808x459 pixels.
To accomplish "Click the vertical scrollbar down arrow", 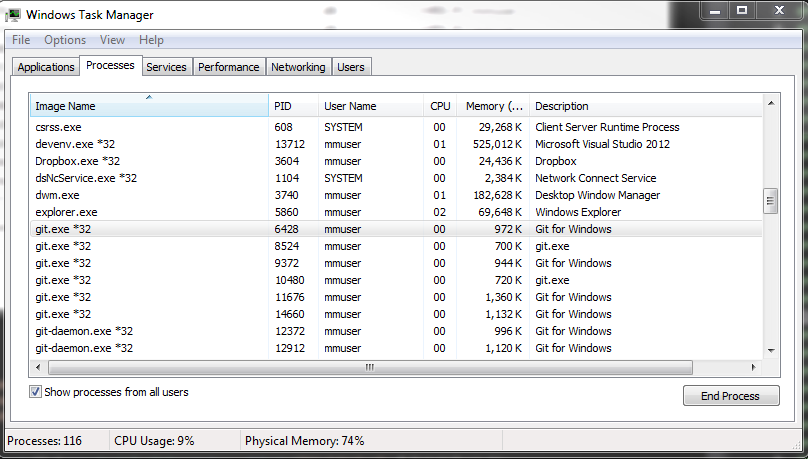I will click(771, 351).
